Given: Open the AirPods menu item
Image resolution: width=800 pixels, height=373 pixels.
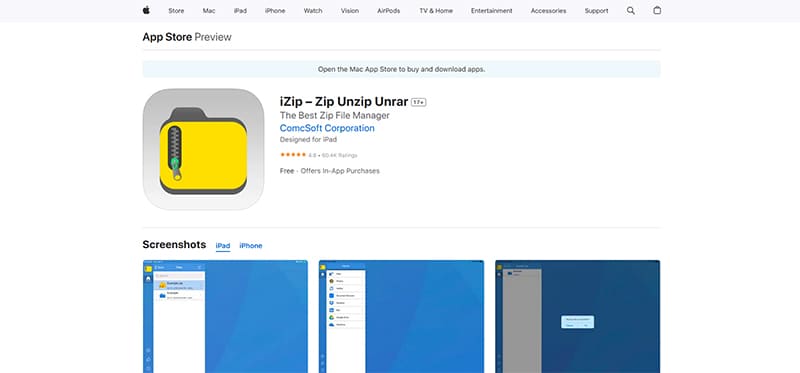Looking at the screenshot, I should 389,11.
